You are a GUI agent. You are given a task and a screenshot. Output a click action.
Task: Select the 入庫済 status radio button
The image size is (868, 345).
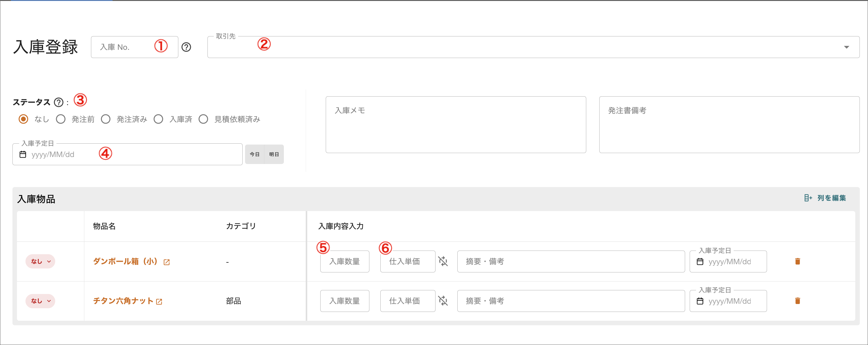(158, 119)
